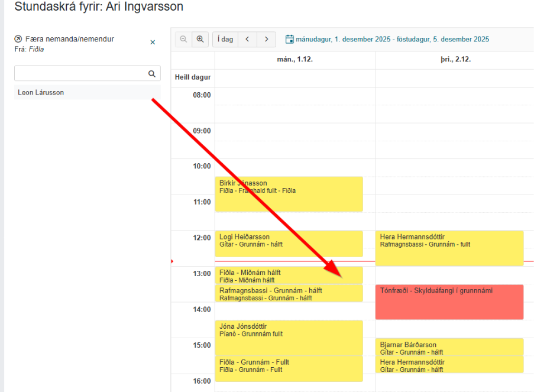The image size is (534, 392).
Task: Click the search magnifier icon
Action: click(152, 73)
